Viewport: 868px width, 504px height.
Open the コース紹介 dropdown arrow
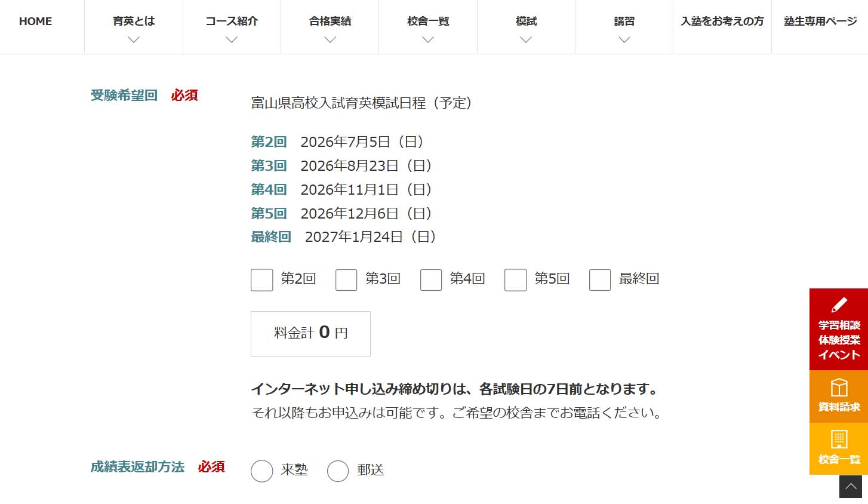tap(232, 39)
